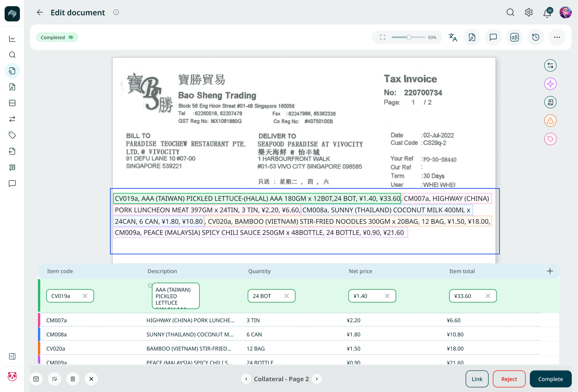The width and height of the screenshot is (578, 392).
Task: Click the Completed status badge
Action: coord(57,38)
